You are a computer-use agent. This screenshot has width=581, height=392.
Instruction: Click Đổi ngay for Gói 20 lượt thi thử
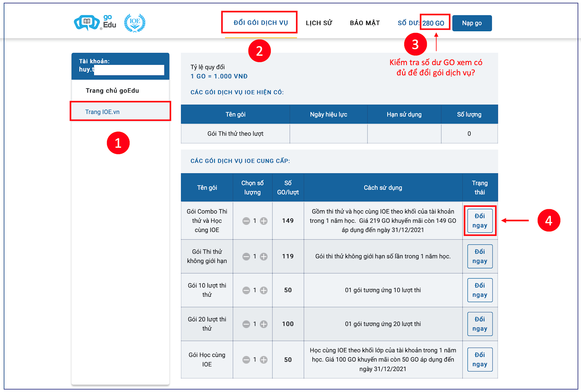point(479,324)
